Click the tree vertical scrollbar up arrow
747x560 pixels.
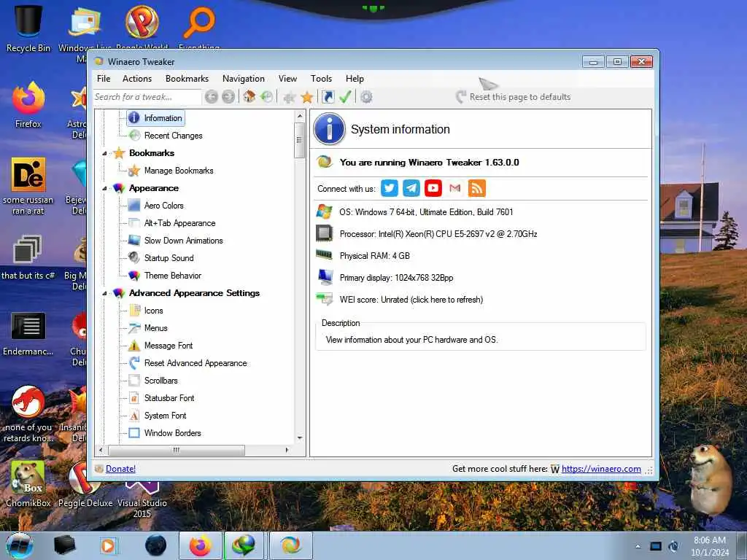(300, 116)
